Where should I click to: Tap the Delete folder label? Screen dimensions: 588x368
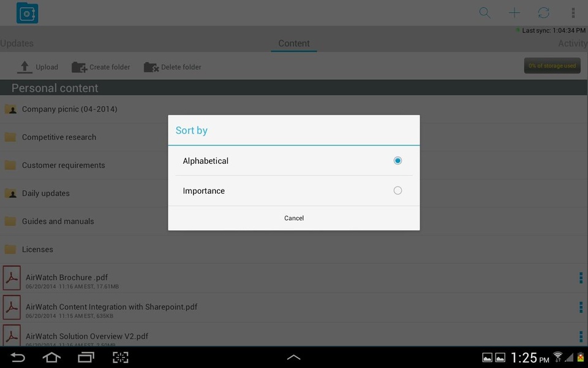181,67
